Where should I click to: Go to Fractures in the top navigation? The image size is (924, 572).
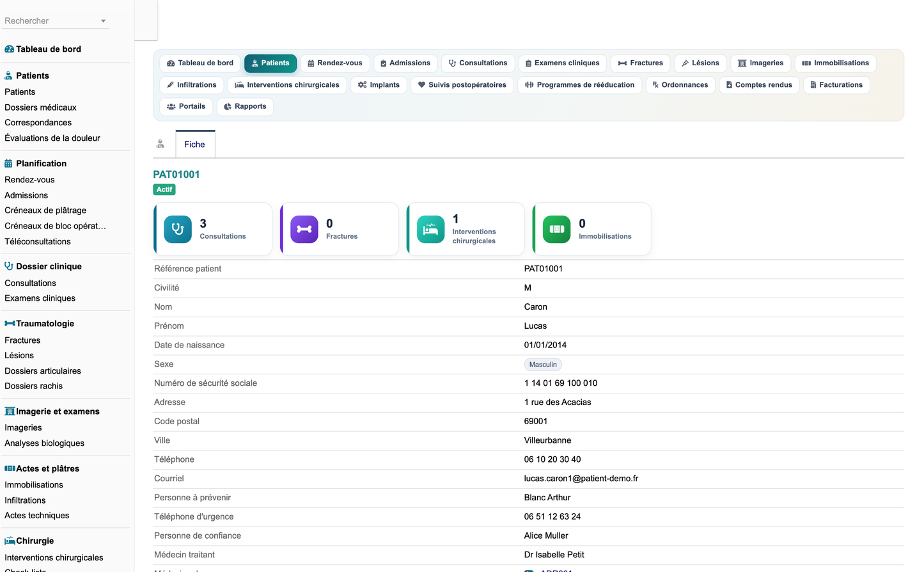(641, 63)
